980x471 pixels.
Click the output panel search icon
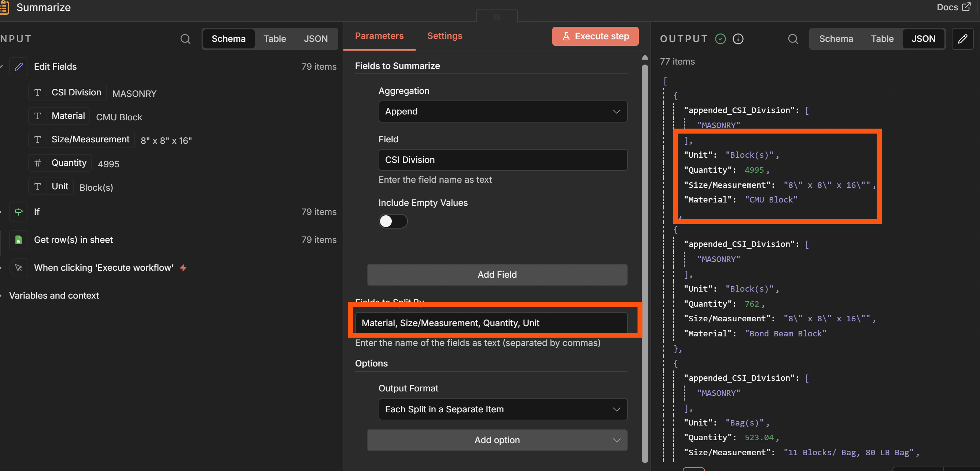pos(793,39)
